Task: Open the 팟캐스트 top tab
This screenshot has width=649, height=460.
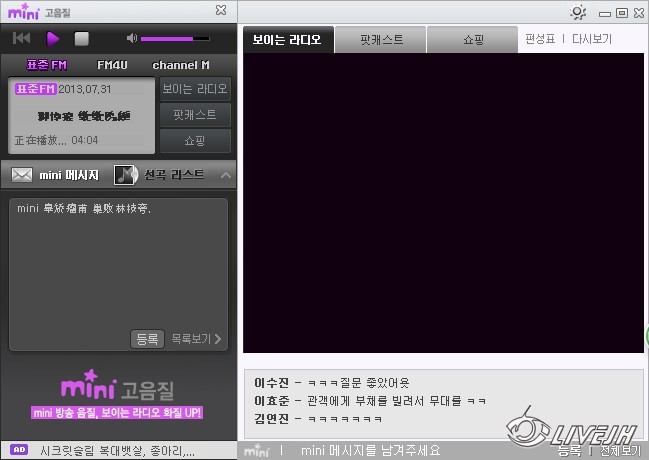Action: pos(381,40)
